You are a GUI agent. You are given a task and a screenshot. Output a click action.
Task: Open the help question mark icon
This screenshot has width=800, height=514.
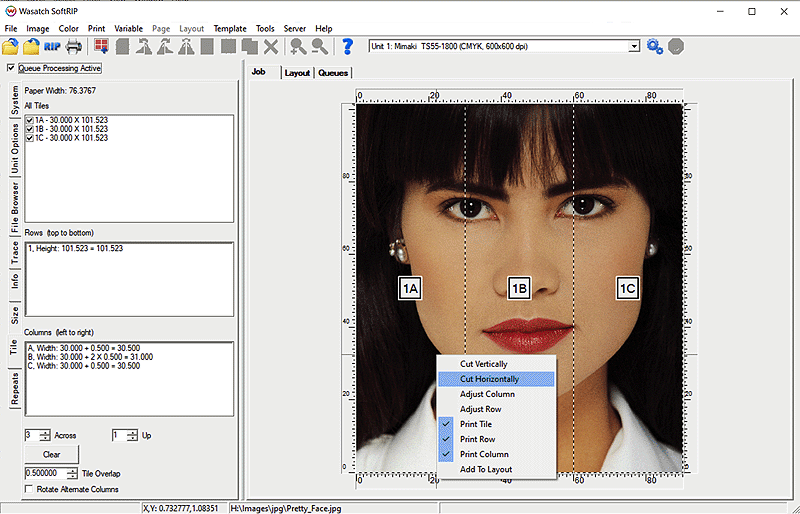[x=347, y=46]
